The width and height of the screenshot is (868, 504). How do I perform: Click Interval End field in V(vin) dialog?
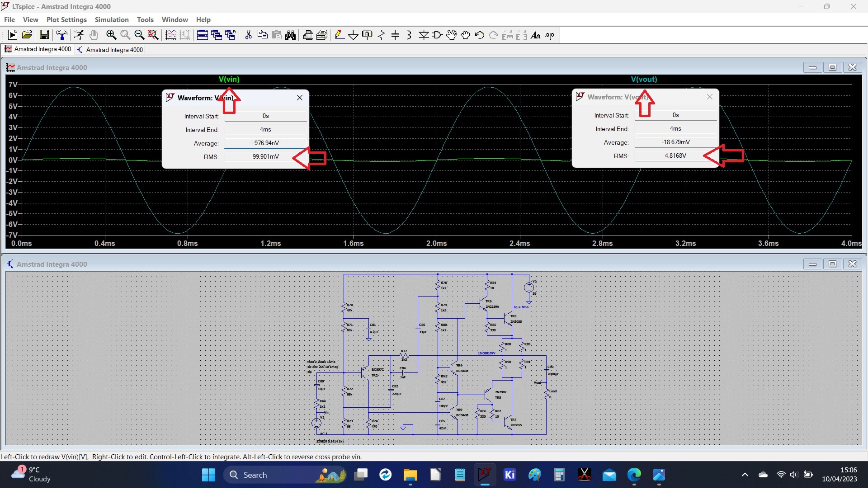(x=266, y=130)
